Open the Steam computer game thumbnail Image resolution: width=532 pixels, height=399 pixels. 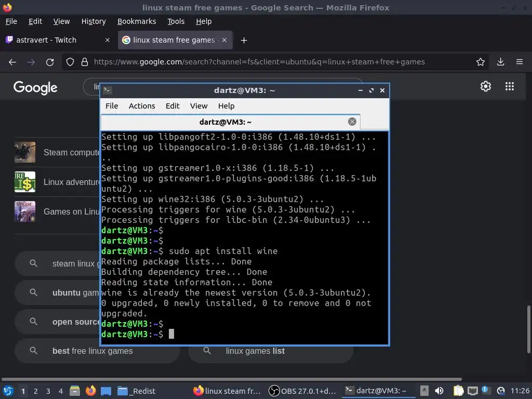point(25,152)
